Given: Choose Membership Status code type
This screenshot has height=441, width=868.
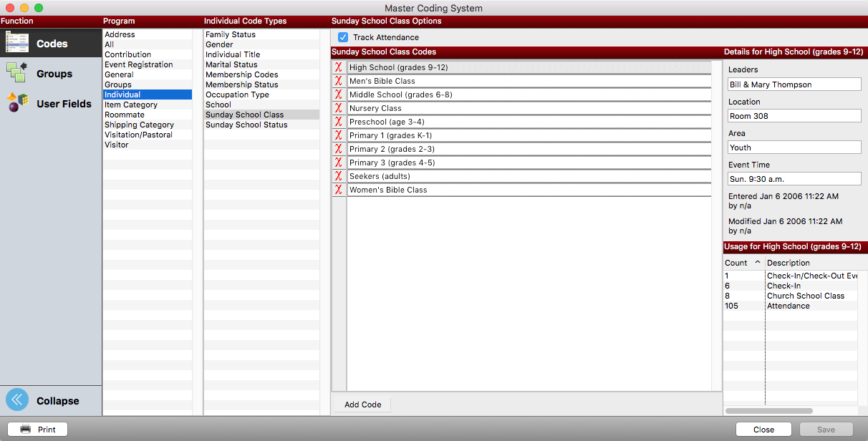Looking at the screenshot, I should point(242,84).
